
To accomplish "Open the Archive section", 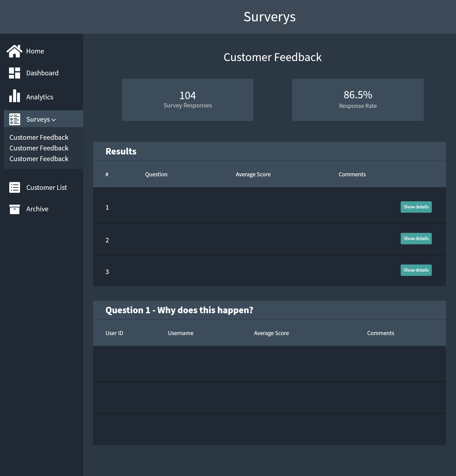I will tap(37, 209).
